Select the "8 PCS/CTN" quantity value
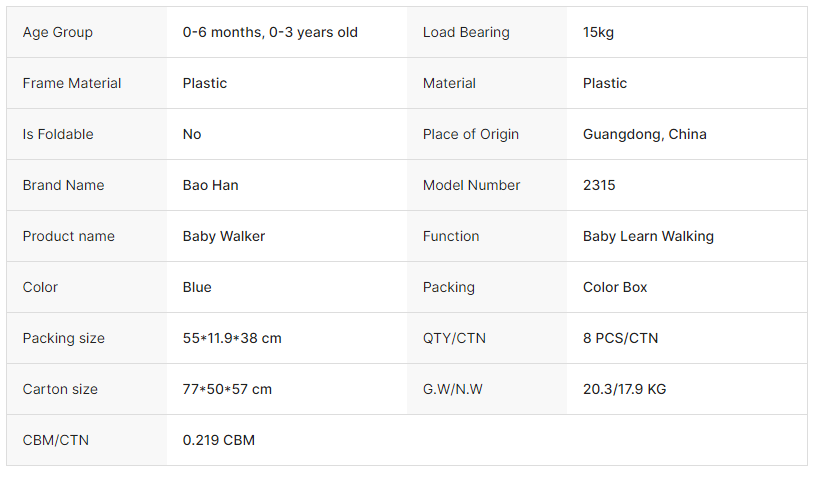 pyautogui.click(x=620, y=338)
